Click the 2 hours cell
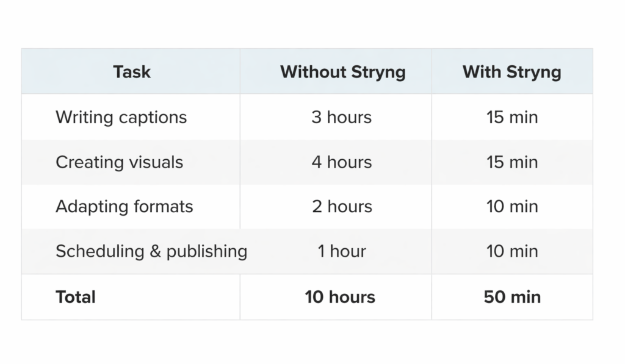Screen dimensions: 625x364 (x=341, y=207)
